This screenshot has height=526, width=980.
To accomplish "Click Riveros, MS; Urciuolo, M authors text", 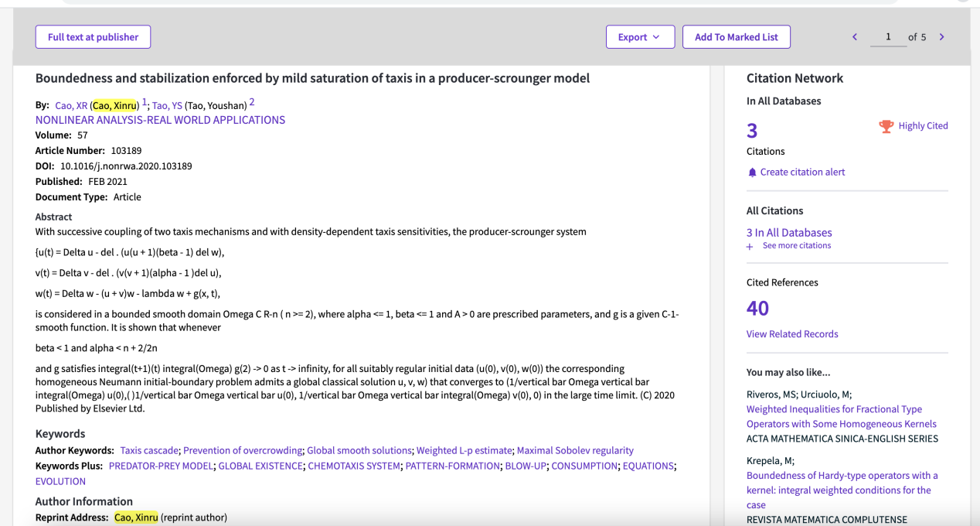I will [799, 394].
